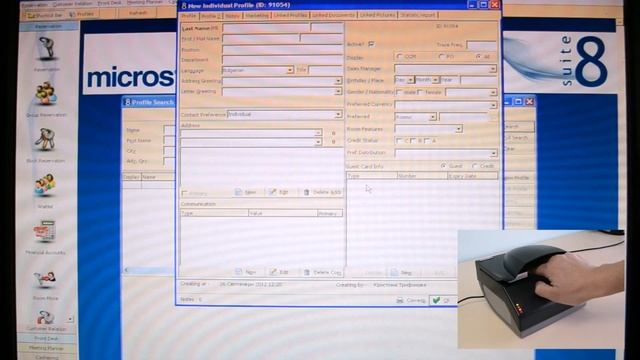Click the Department input field
This screenshot has width=640, height=360.
coord(282,60)
